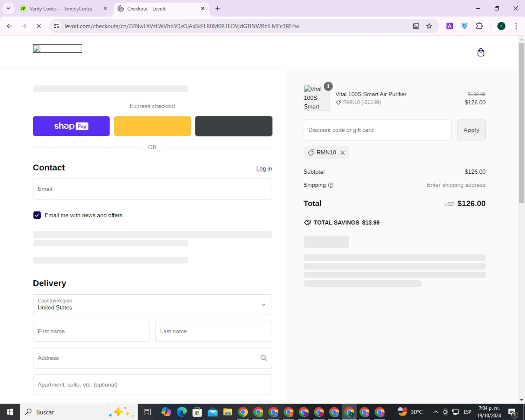Follow the Log in link
The width and height of the screenshot is (525, 420).
click(264, 169)
